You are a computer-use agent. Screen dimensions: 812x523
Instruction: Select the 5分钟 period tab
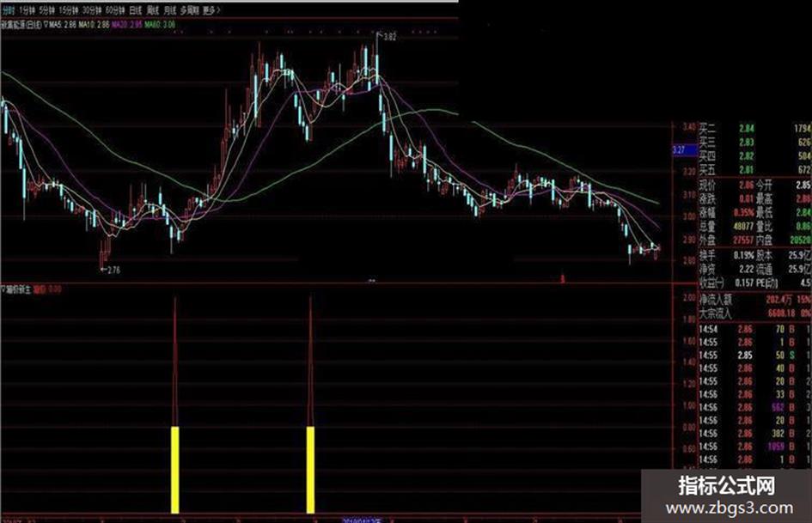[47, 9]
